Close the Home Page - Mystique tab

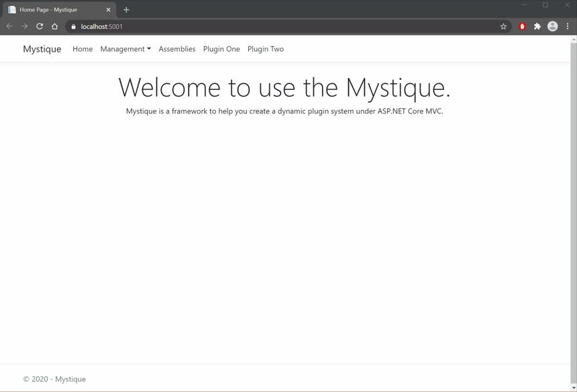pos(108,10)
